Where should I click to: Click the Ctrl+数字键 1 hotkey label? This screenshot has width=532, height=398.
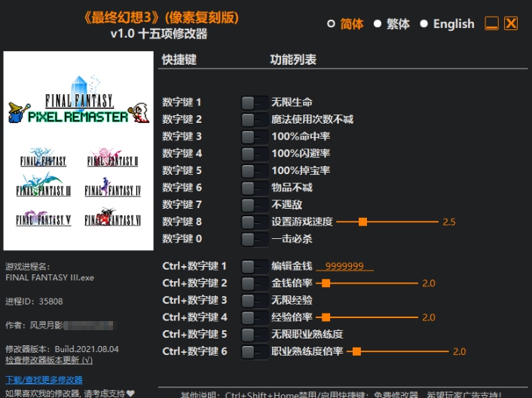click(194, 266)
